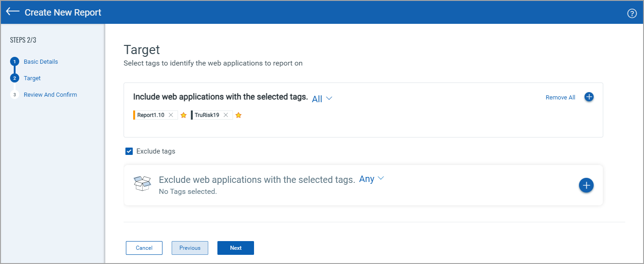Click the Remove All link
This screenshot has width=644, height=264.
560,98
